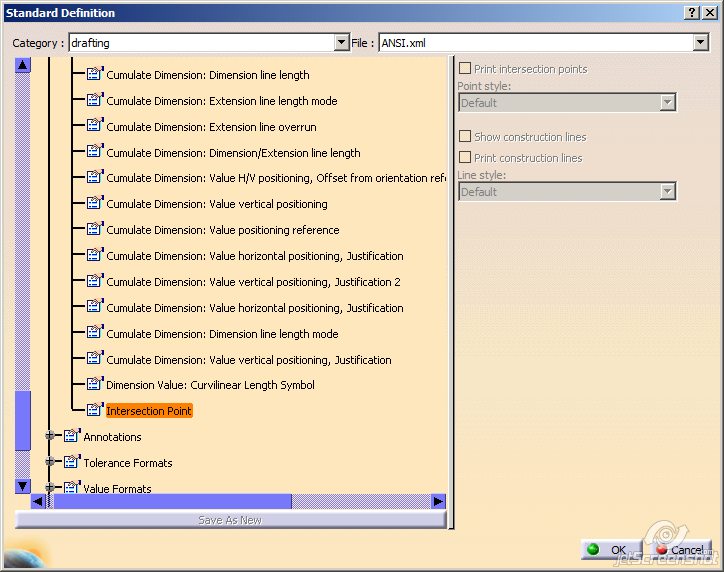The height and width of the screenshot is (572, 724).
Task: Select Value vertical positioning, Justification 2
Action: point(253,282)
